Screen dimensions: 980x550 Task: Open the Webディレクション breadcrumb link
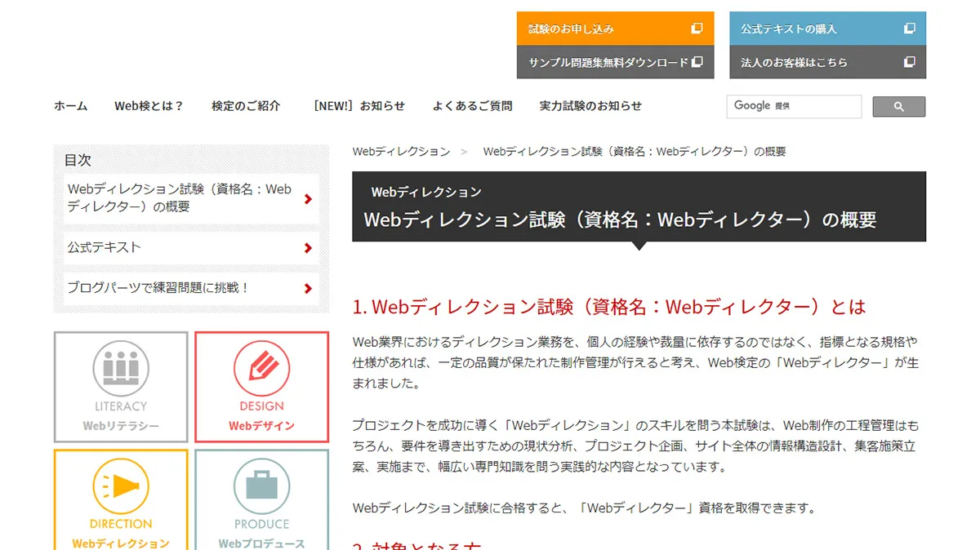coord(399,151)
